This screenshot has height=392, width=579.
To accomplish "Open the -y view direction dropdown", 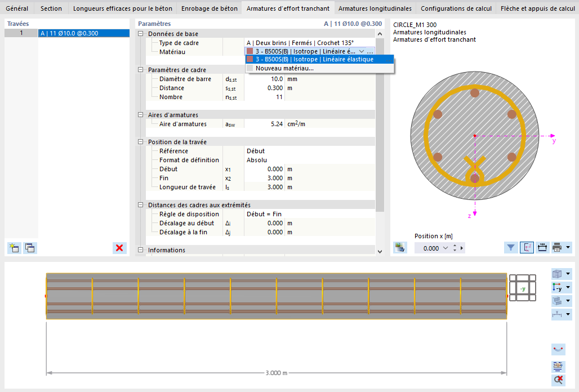I will 568,287.
